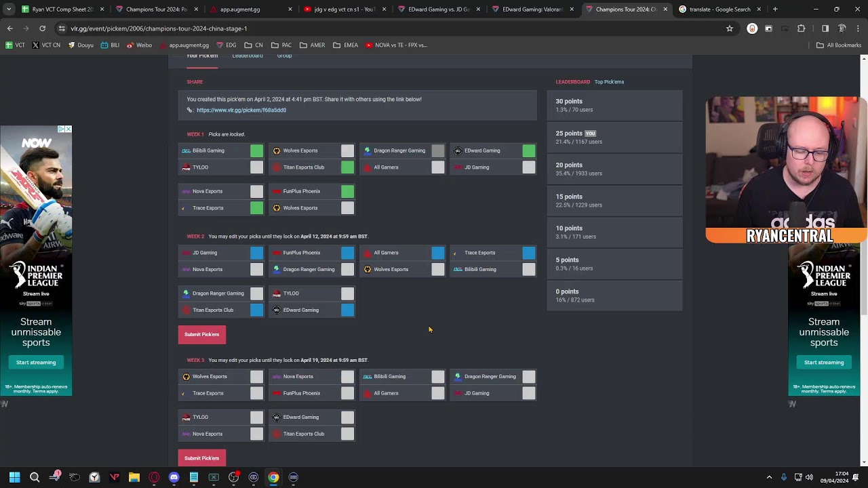Viewport: 868px width, 488px height.
Task: Open the volume tray icon
Action: pos(810,477)
